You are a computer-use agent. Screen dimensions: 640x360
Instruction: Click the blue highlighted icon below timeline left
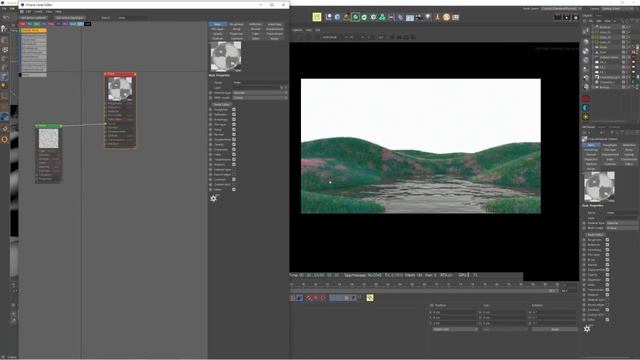[299, 298]
